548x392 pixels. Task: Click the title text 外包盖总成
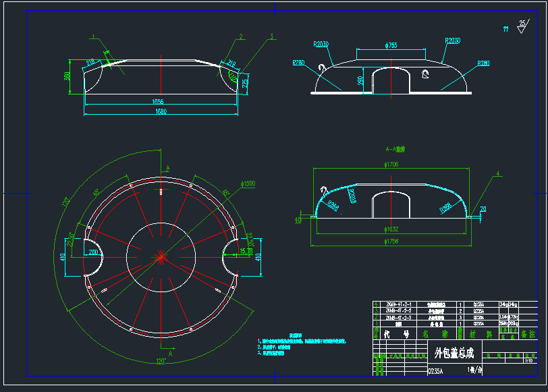[x=454, y=354]
